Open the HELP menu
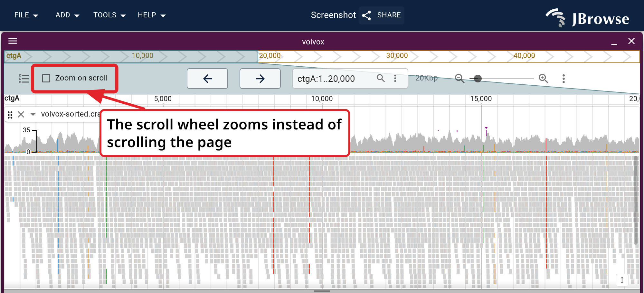The image size is (644, 293). (152, 15)
